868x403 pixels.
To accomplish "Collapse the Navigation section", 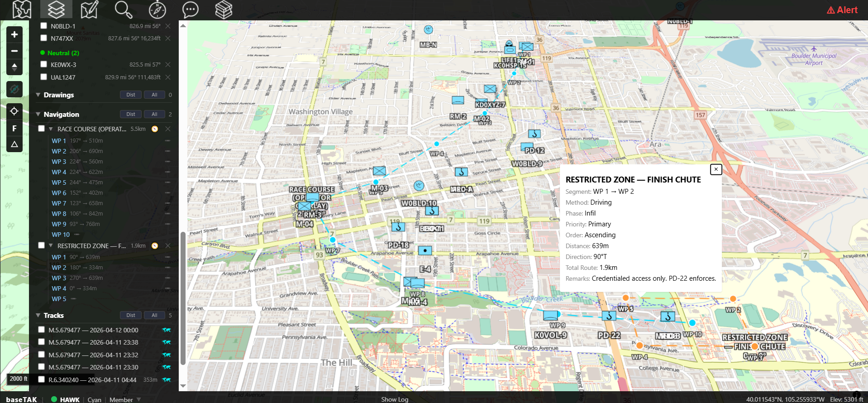I will tap(38, 115).
